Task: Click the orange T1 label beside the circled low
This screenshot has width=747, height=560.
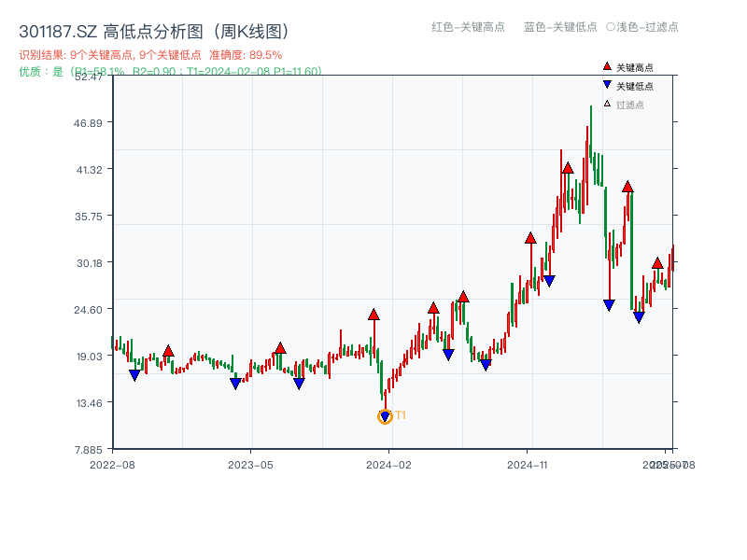Action: click(401, 415)
